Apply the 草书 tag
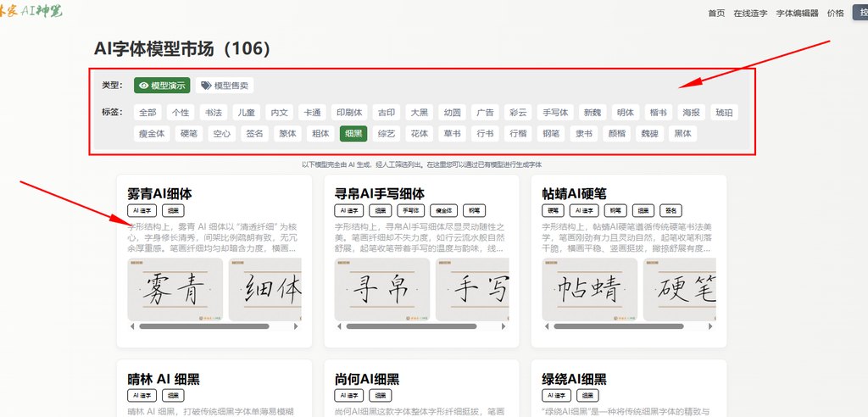 coord(453,133)
